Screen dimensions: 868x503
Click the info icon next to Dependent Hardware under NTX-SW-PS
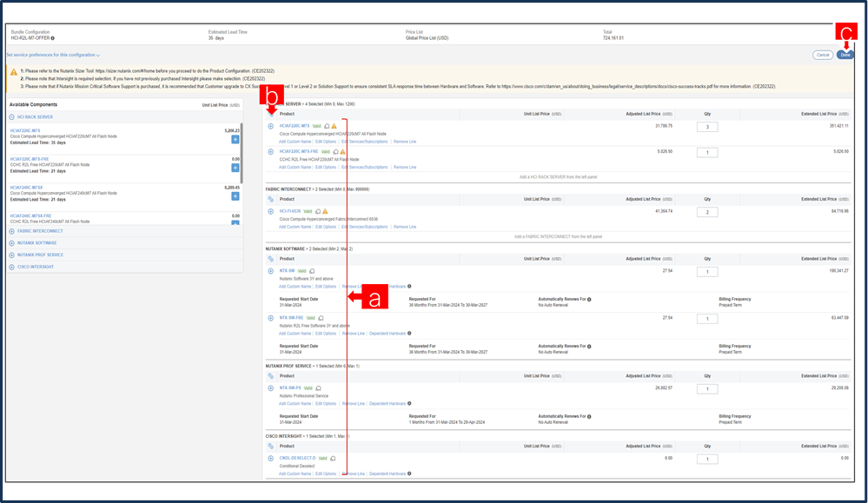(x=409, y=403)
